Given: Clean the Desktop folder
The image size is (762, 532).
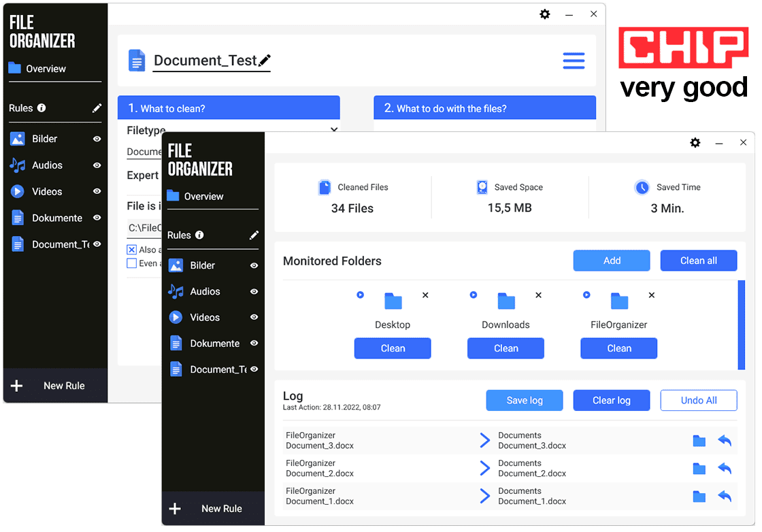Looking at the screenshot, I should tap(393, 348).
